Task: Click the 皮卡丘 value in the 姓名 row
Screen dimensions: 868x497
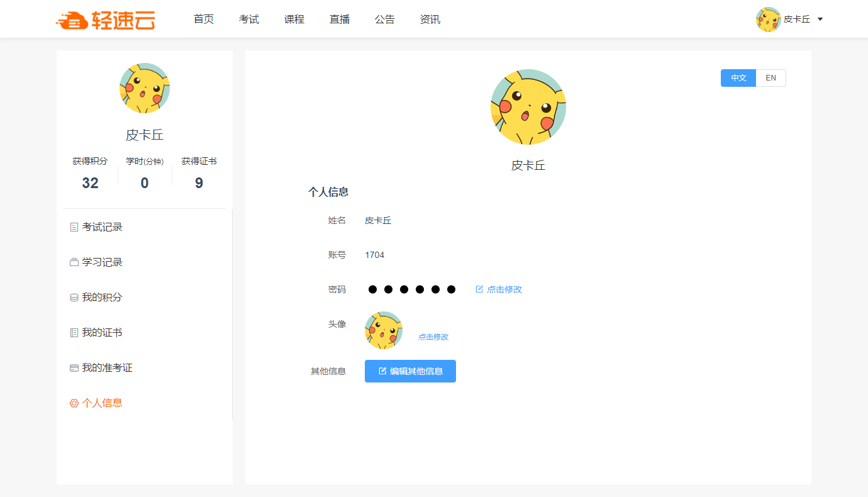Action: tap(378, 220)
